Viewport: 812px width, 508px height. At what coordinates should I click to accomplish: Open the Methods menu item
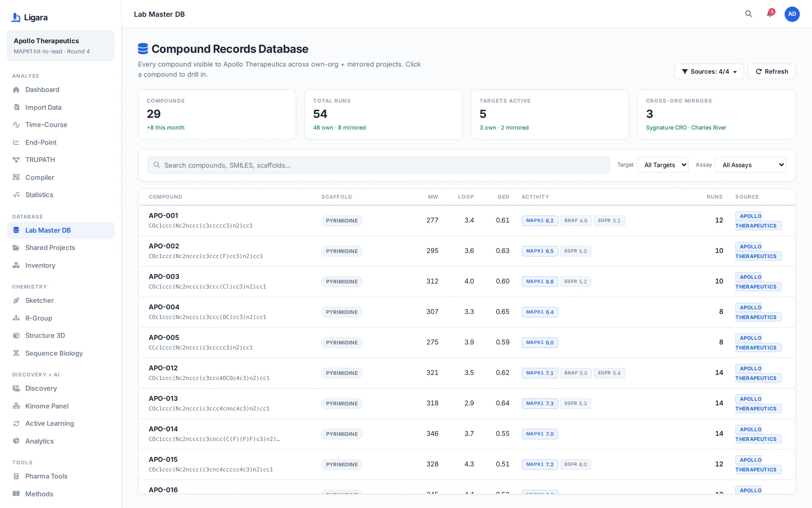click(60, 494)
